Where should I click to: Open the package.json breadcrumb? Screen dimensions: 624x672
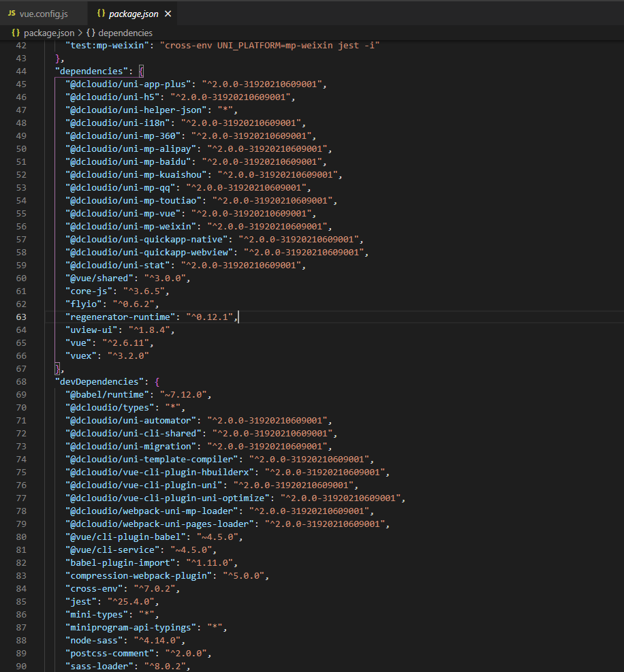(48, 33)
